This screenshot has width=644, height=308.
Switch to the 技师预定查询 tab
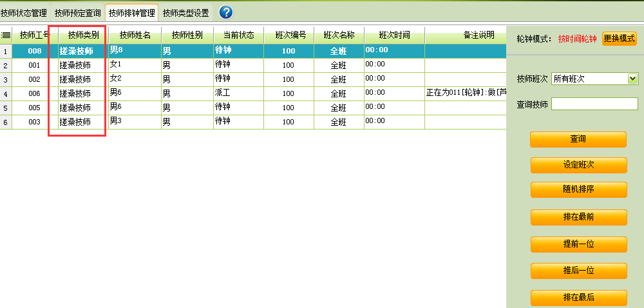[77, 13]
